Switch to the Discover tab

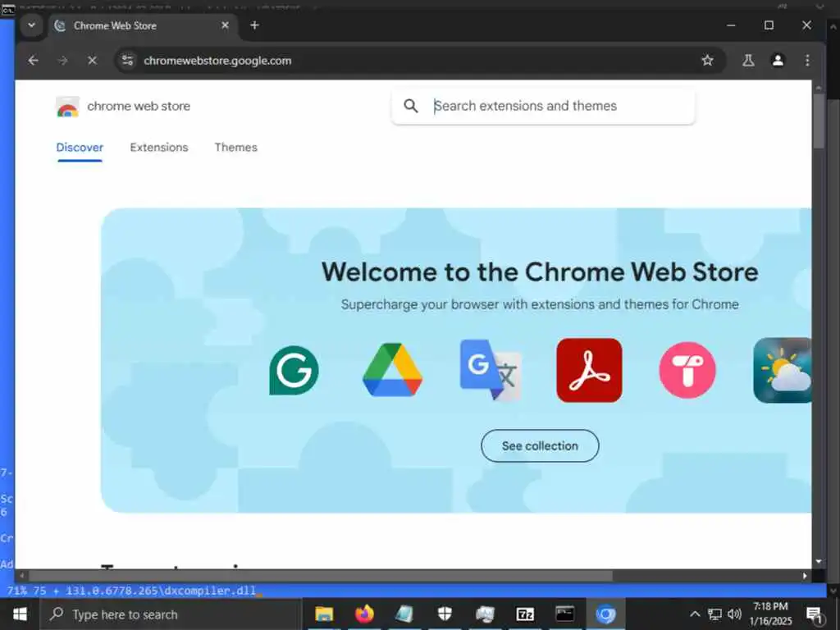(x=80, y=148)
